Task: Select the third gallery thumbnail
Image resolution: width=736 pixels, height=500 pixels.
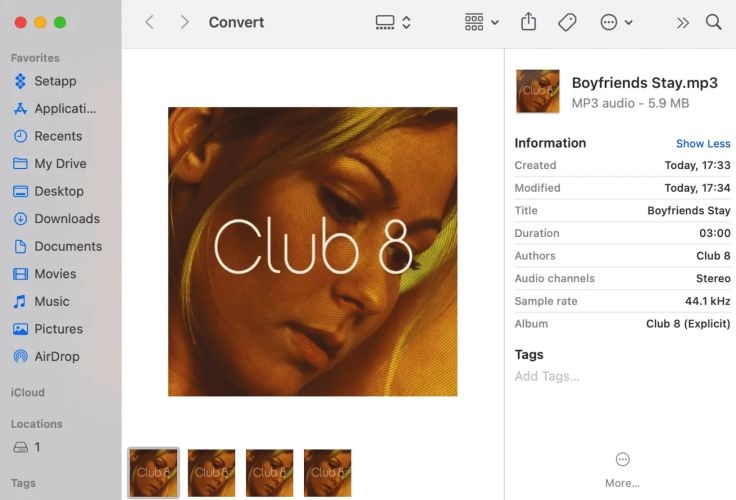Action: click(270, 473)
